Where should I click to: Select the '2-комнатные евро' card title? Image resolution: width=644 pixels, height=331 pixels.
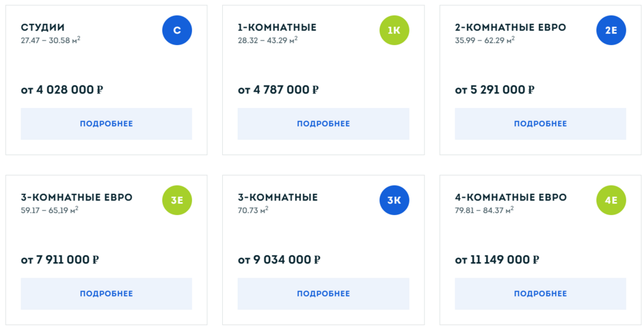[x=511, y=28]
